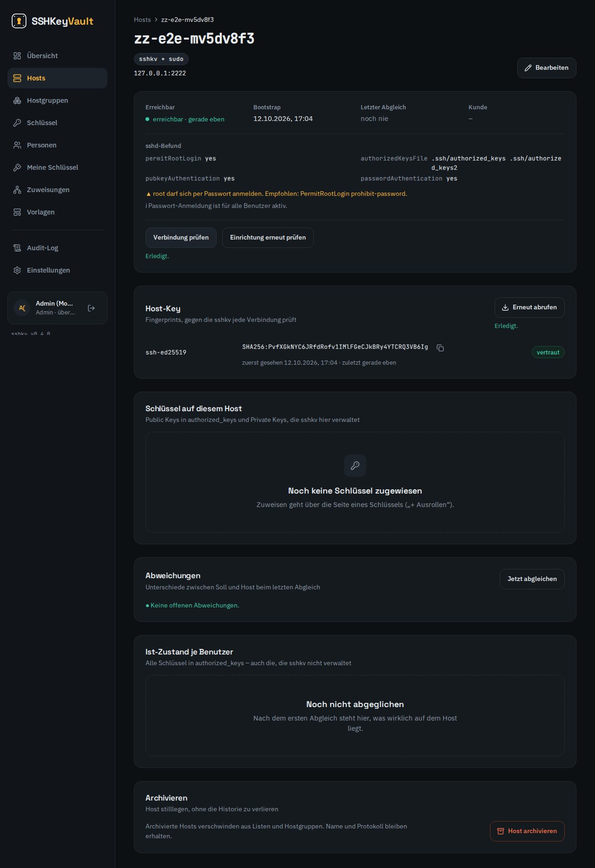
Task: Click the sshkv + sudo tag
Action: [x=161, y=59]
